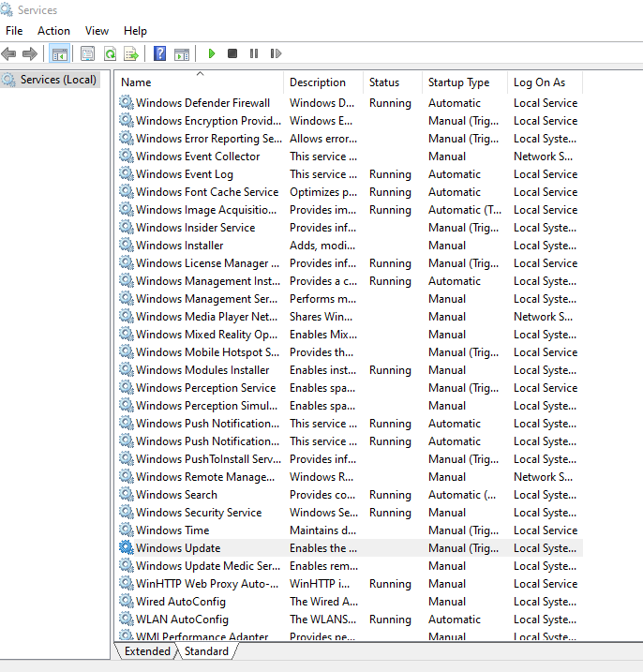Select Windows Media Player Net... service
This screenshot has width=643, height=672.
pos(351,316)
